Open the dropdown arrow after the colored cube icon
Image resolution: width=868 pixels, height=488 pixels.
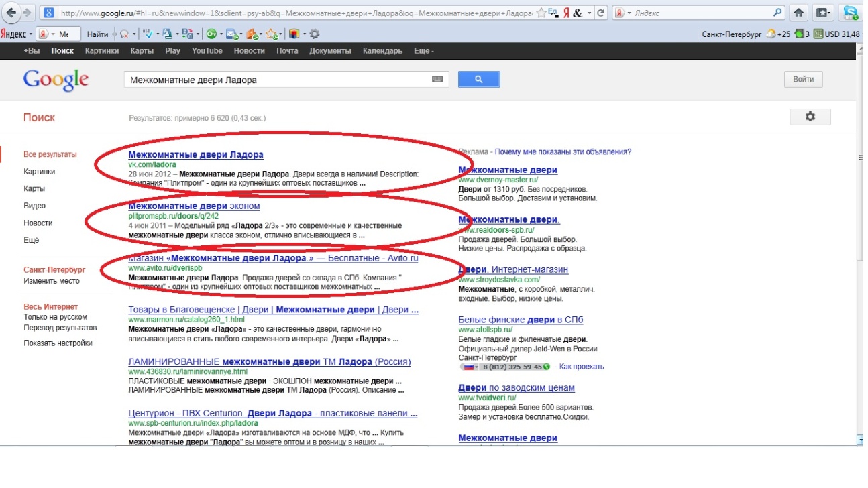click(303, 34)
